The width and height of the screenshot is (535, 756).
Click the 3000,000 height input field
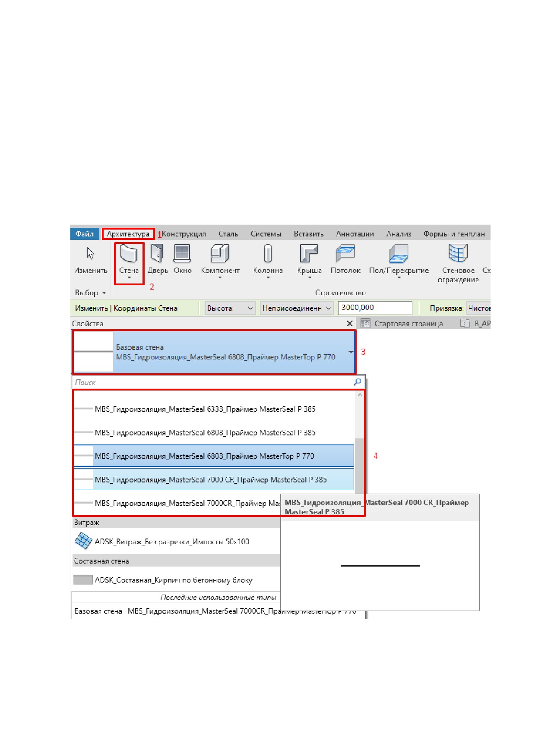(x=375, y=308)
